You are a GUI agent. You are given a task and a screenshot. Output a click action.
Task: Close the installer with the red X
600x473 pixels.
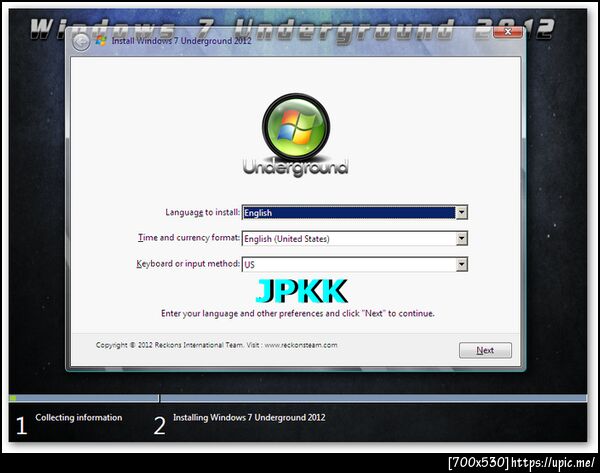click(508, 32)
